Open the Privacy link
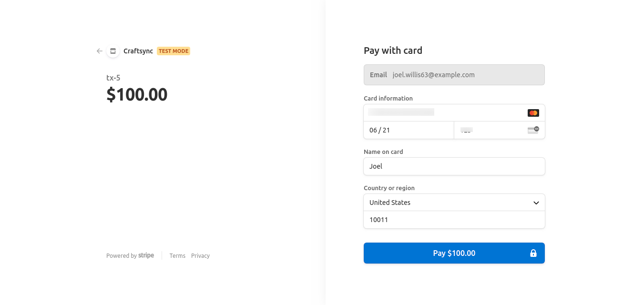The width and height of the screenshot is (644, 305). [200, 256]
